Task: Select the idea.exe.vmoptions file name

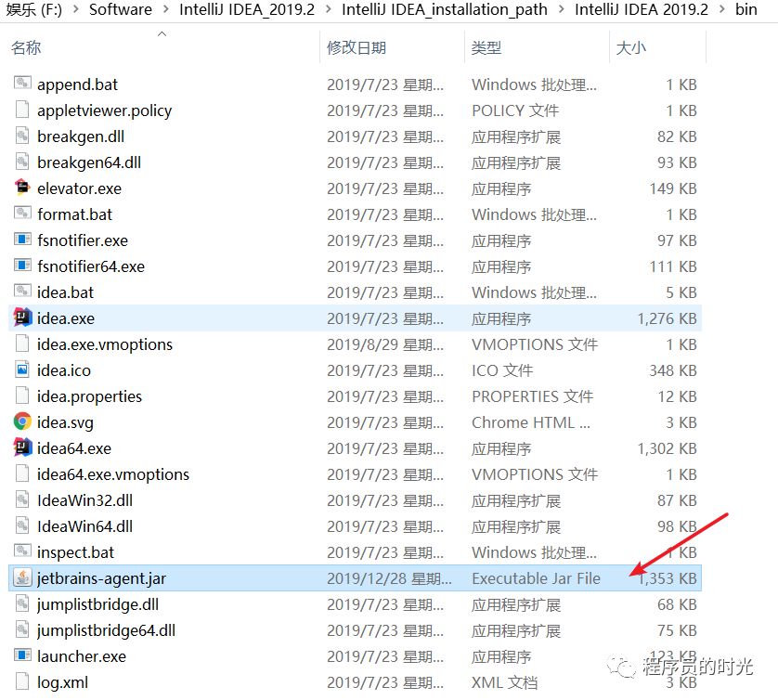Action: pos(105,344)
